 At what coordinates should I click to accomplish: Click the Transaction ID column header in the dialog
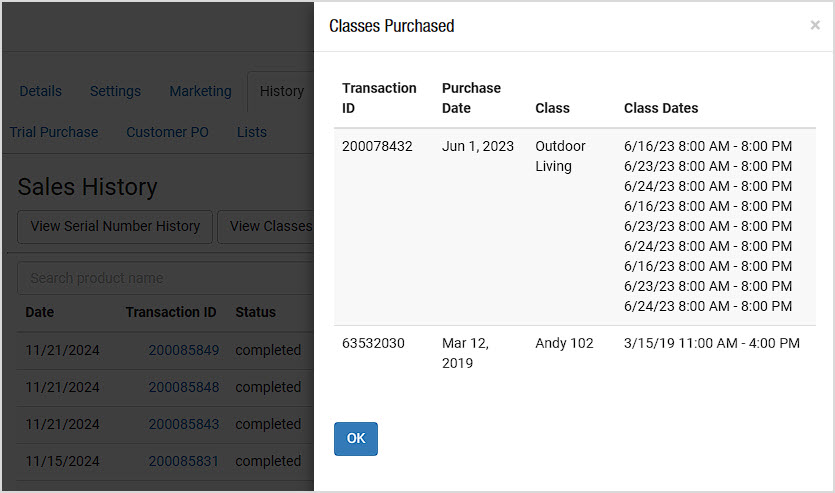click(379, 98)
